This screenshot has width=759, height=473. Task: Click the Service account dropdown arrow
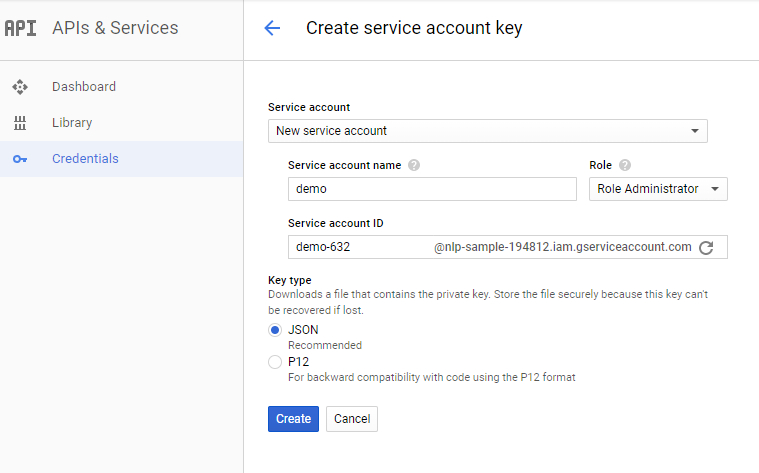point(695,131)
